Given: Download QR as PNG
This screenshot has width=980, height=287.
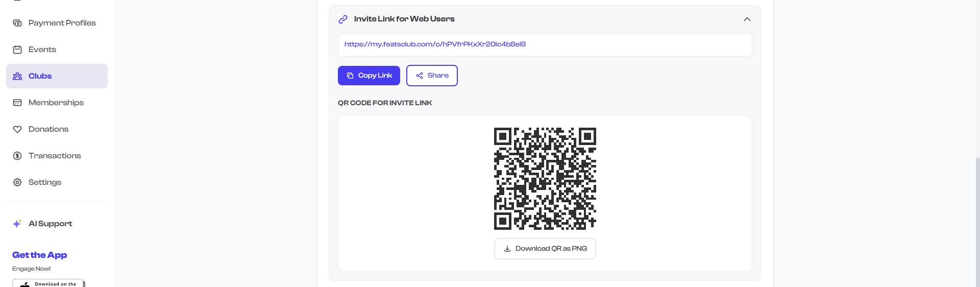Looking at the screenshot, I should 545,249.
